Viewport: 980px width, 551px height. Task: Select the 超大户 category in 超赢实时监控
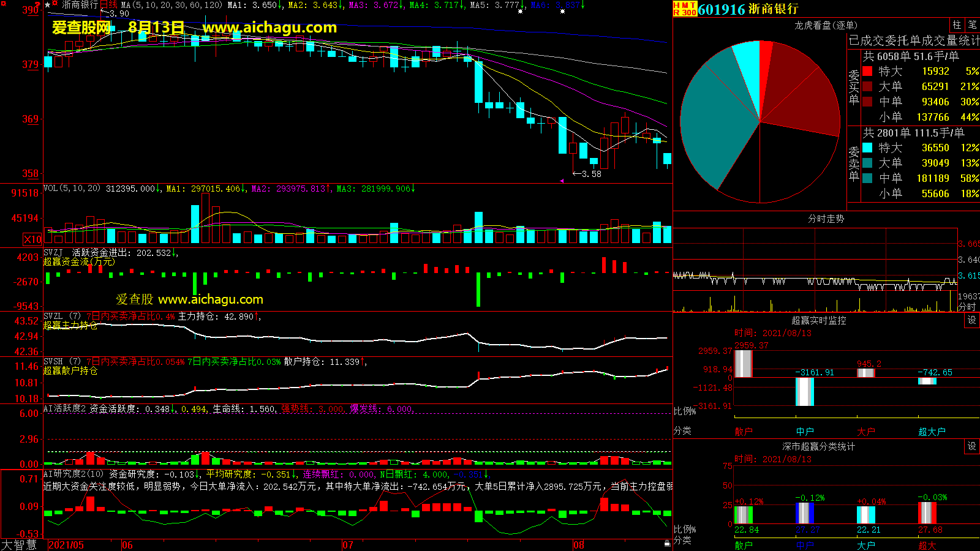click(932, 432)
